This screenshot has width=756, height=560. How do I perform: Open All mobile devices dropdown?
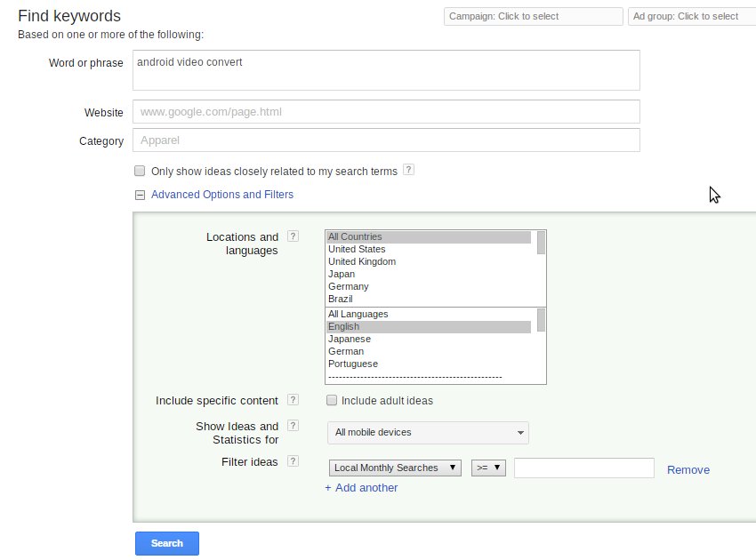point(428,433)
